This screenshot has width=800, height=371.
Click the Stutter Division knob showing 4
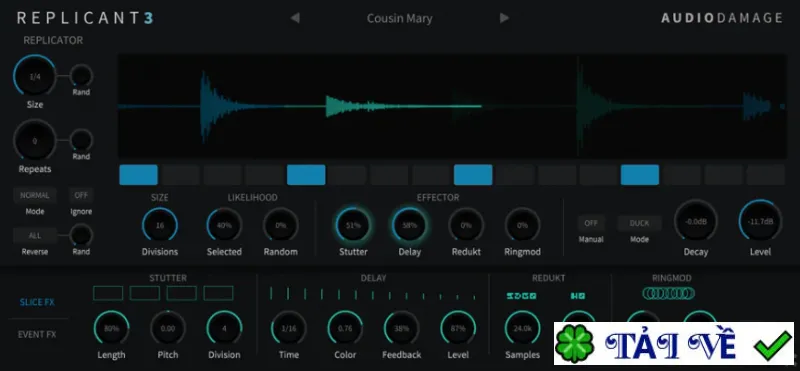[224, 328]
